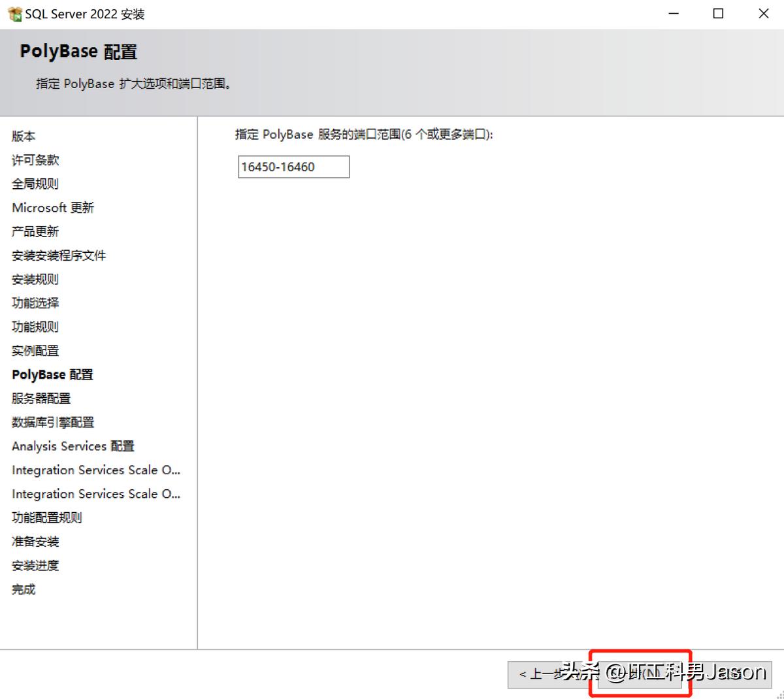Click the Microsoft 更新 step

(x=53, y=207)
